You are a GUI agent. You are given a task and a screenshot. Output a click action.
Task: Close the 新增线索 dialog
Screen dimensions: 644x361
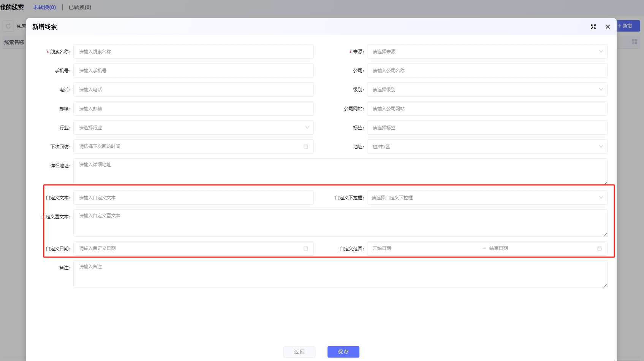608,27
